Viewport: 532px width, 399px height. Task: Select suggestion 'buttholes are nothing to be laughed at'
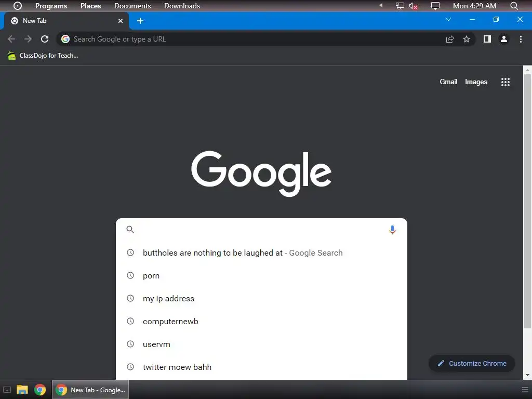point(261,253)
